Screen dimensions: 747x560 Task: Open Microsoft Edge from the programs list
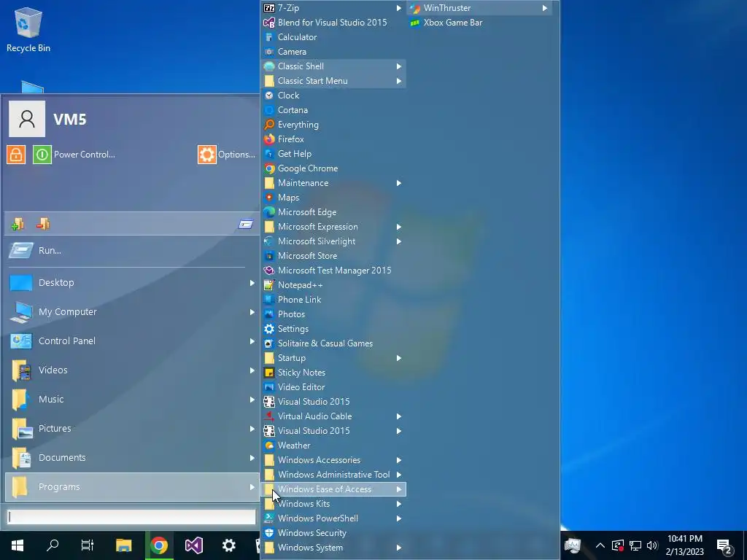tap(333, 212)
